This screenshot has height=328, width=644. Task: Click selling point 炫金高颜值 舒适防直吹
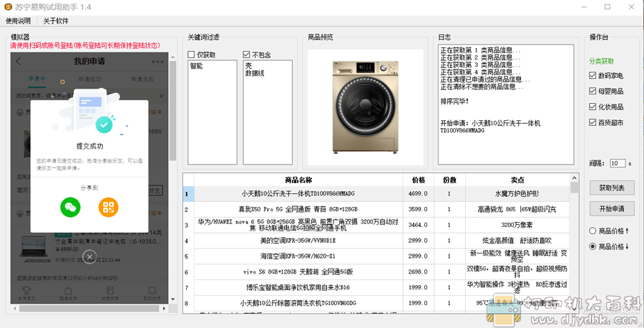coord(517,241)
